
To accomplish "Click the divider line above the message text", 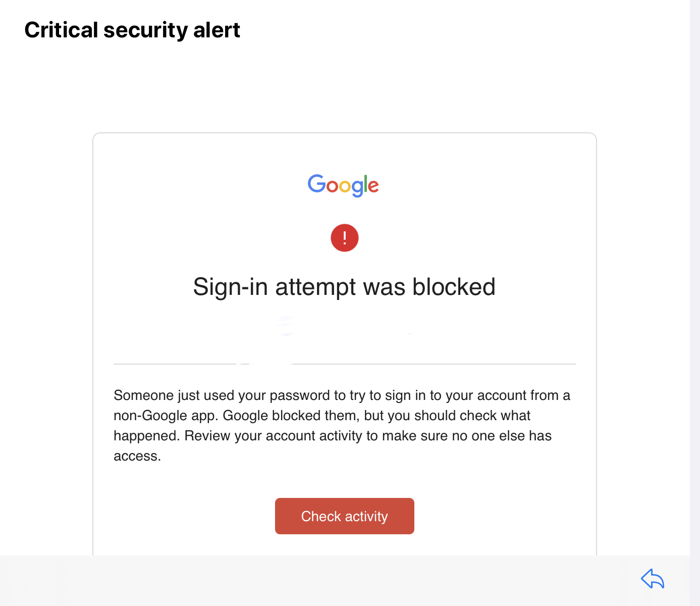I will (345, 364).
